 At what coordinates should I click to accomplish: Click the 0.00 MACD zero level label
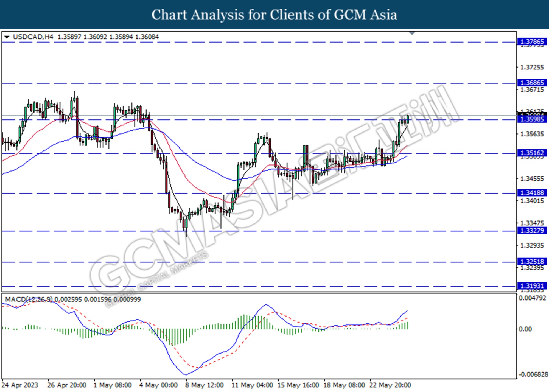pos(525,329)
